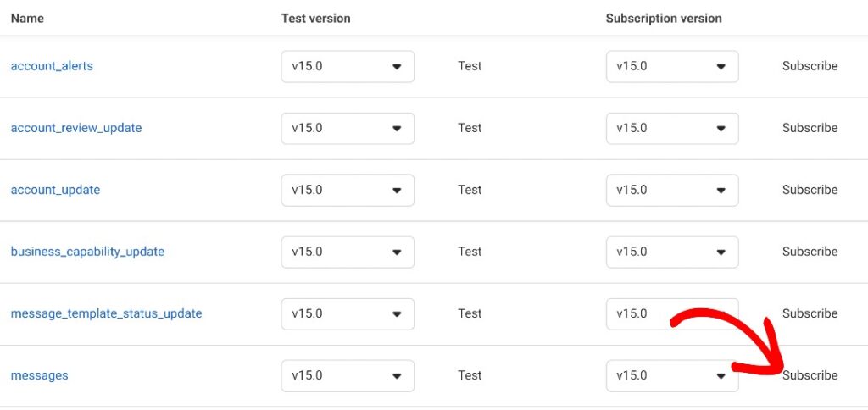
Task: Open the account_update field link
Action: (55, 190)
